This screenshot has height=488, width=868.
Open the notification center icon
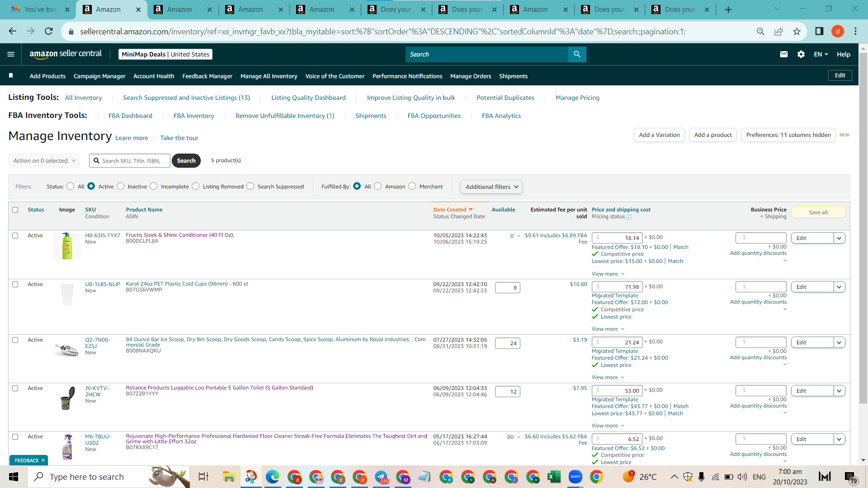point(850,477)
